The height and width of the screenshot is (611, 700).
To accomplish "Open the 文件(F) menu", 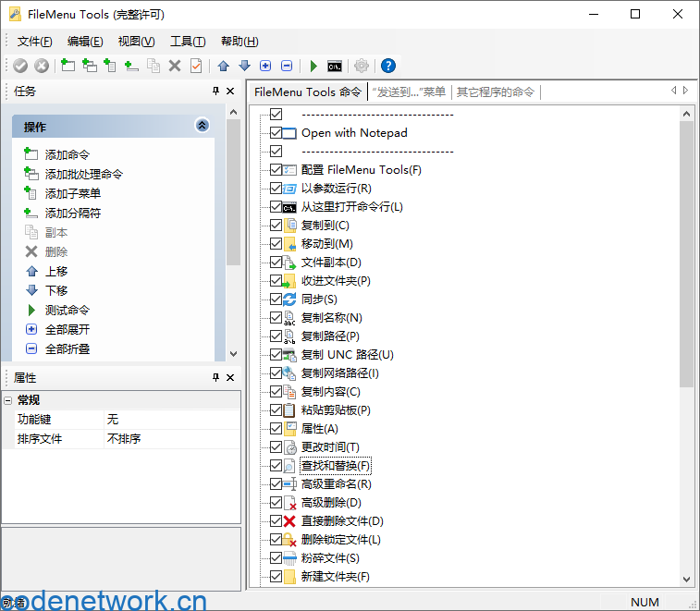I will [x=35, y=42].
